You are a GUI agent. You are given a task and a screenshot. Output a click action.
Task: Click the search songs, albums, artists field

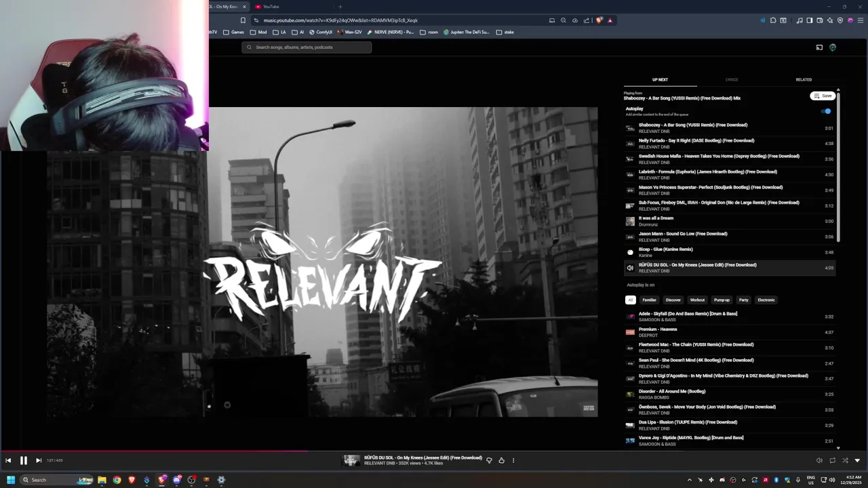tap(307, 47)
